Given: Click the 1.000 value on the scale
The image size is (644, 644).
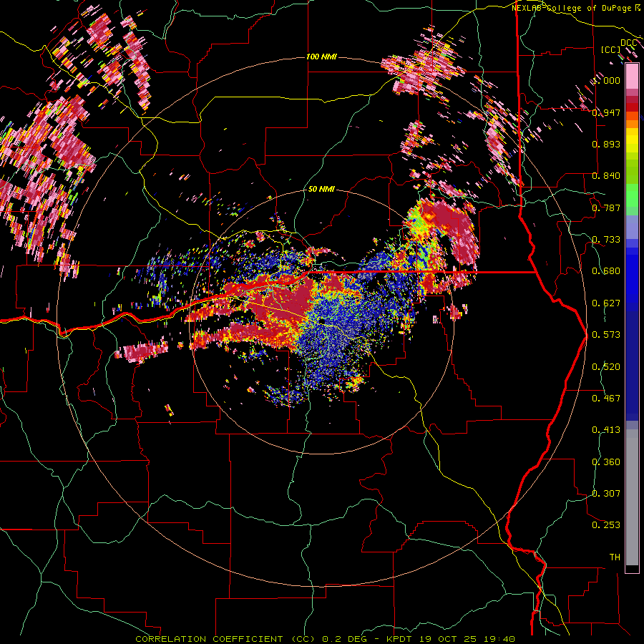Looking at the screenshot, I should coord(608,80).
